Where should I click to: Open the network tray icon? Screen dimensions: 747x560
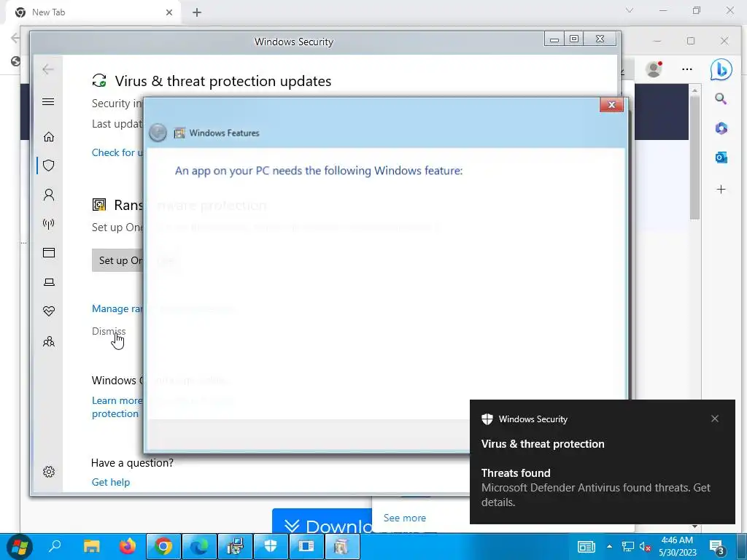628,547
